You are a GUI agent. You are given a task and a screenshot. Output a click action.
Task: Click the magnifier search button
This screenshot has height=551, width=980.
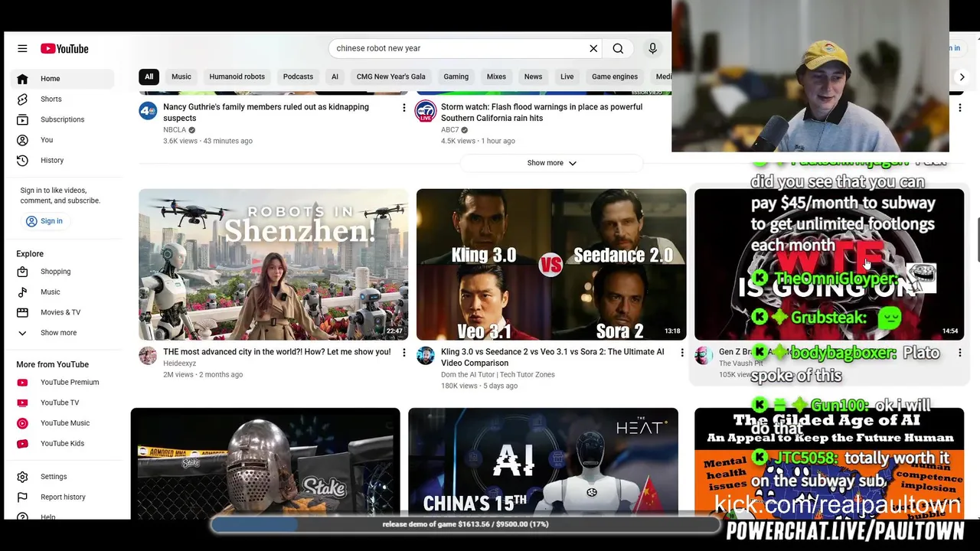point(618,48)
